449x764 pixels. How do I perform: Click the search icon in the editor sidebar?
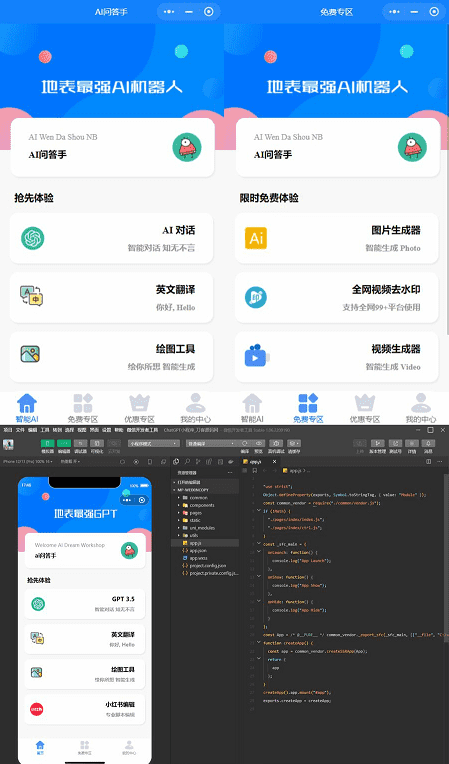tap(187, 461)
